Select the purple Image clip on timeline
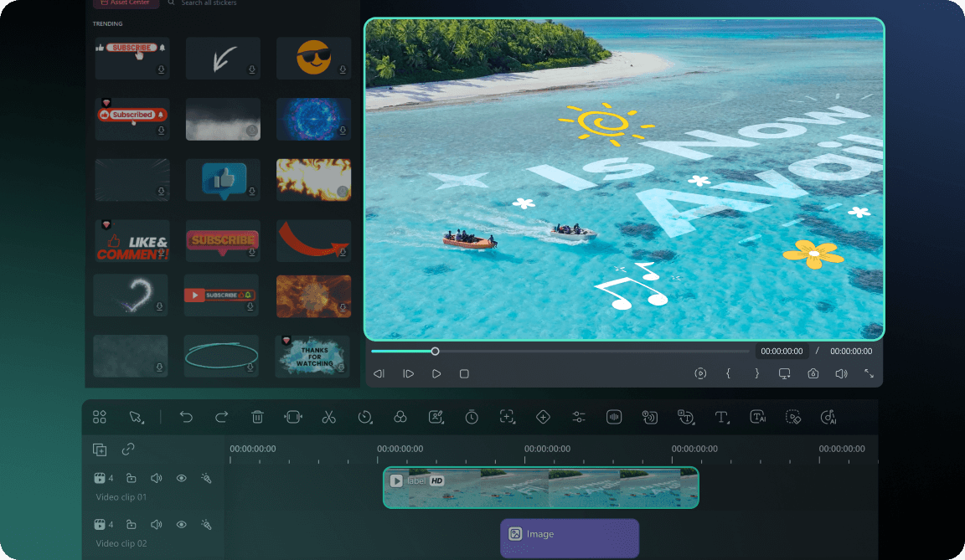 pos(570,538)
